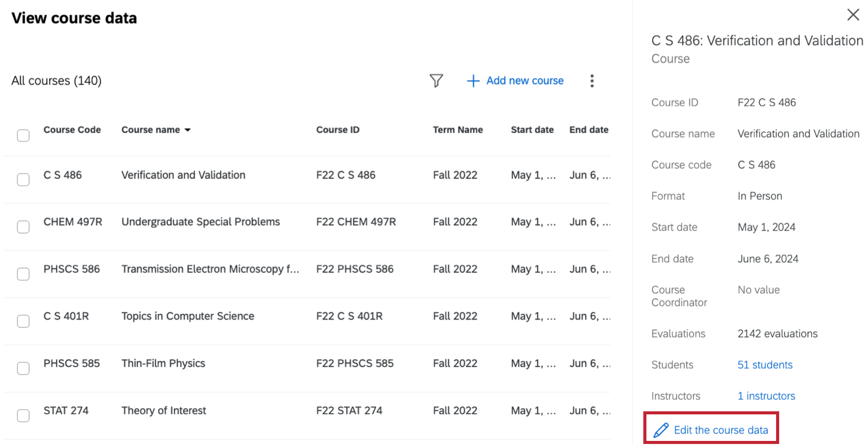Open the course filter funnel icon
The image size is (868, 445).
click(x=436, y=81)
